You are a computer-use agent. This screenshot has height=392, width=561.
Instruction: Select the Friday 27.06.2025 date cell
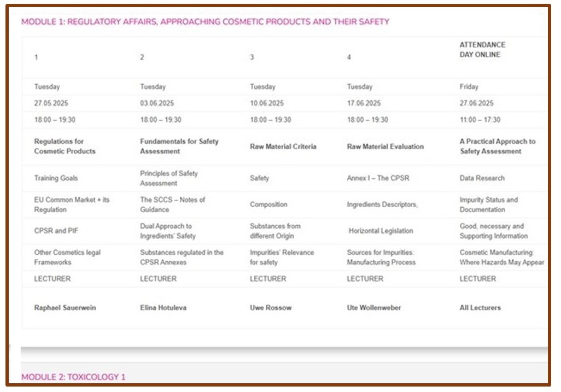click(x=476, y=103)
